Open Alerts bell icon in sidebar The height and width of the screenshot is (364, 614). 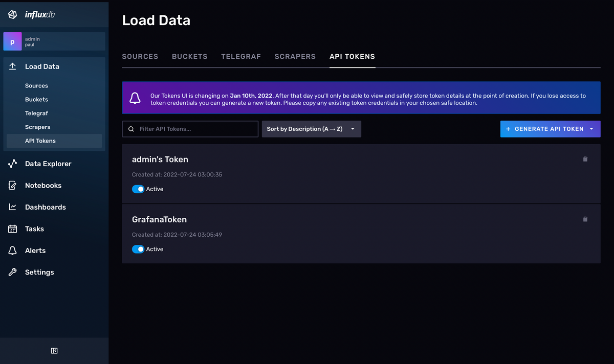coord(13,251)
